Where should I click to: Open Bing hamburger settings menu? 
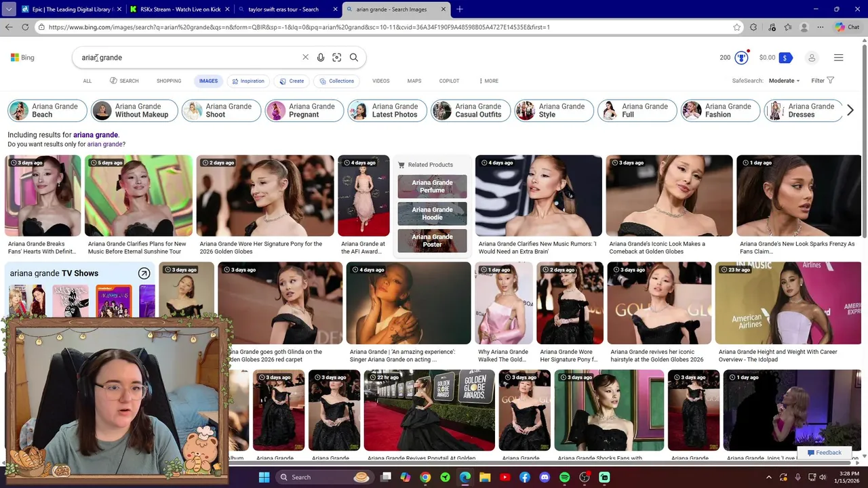(x=839, y=58)
